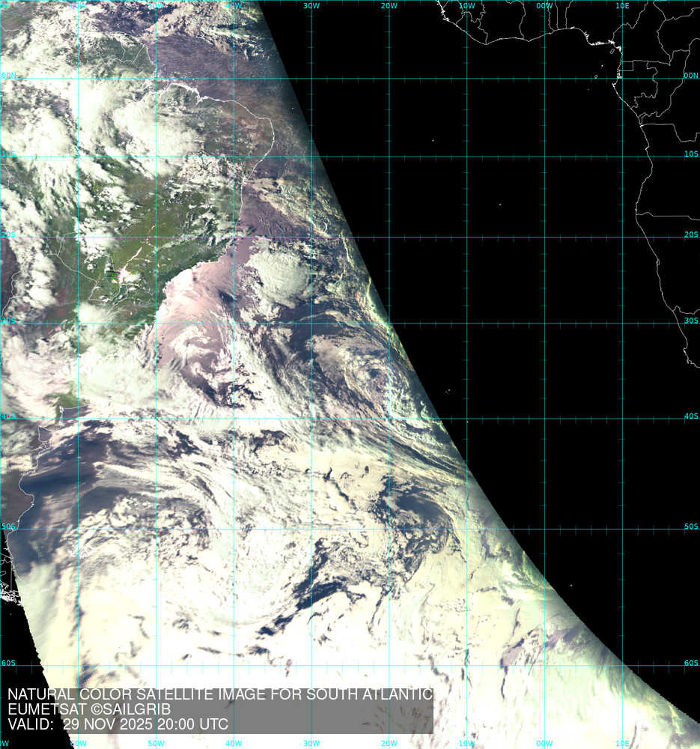Click grid intersection of 20W and 50S
Screen dimensions: 700x749
(x=389, y=529)
